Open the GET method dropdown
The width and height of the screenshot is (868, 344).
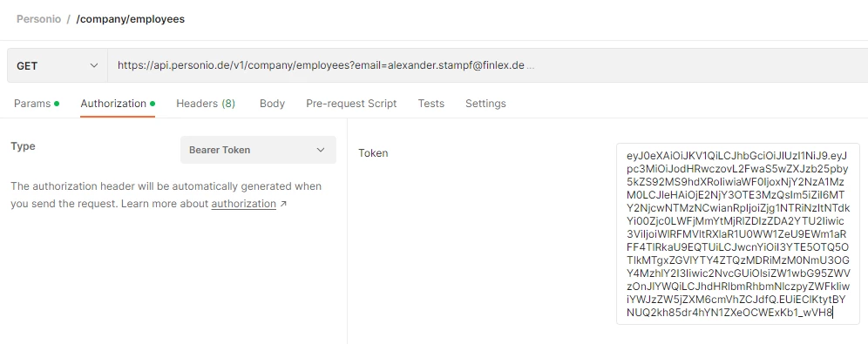[x=57, y=66]
